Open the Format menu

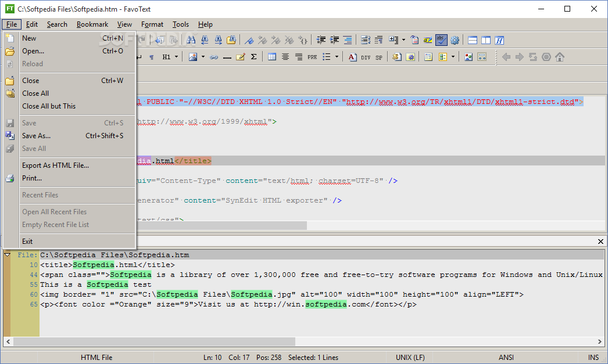pyautogui.click(x=152, y=24)
